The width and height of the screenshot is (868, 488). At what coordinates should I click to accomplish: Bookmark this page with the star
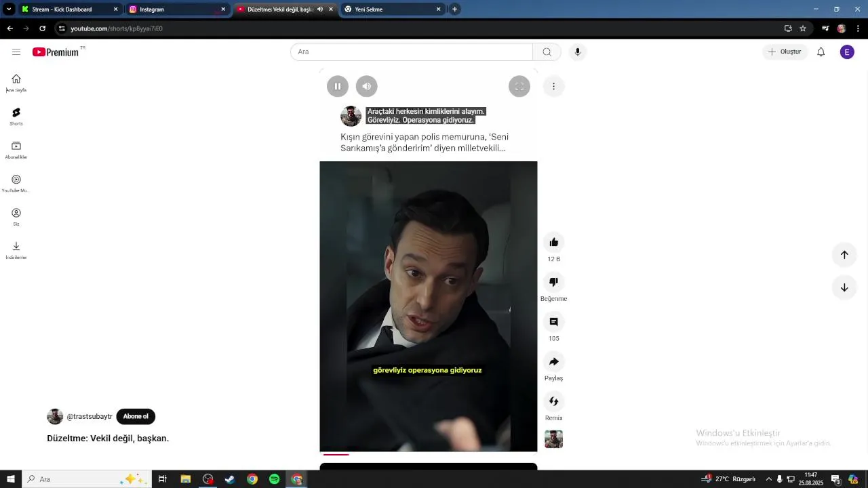point(803,28)
